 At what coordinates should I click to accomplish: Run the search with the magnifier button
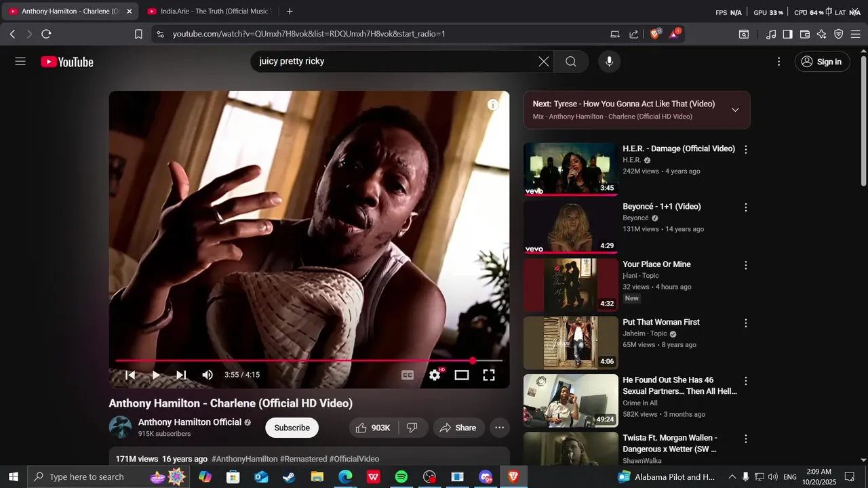click(x=571, y=62)
